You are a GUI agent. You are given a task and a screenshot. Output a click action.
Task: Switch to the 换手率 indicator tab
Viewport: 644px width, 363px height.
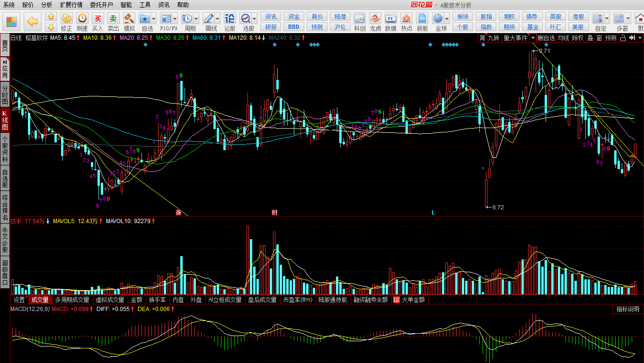pyautogui.click(x=158, y=300)
